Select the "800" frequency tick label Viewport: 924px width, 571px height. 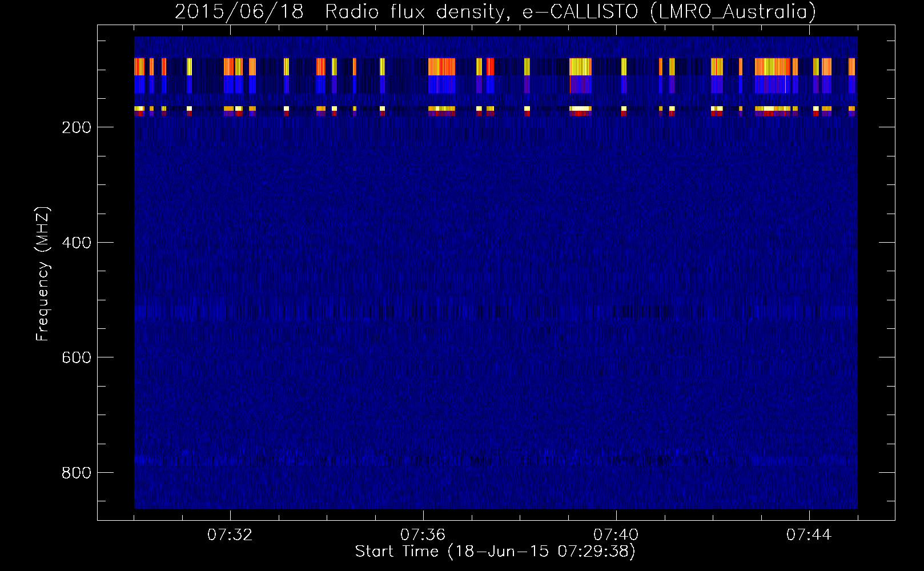pos(77,473)
